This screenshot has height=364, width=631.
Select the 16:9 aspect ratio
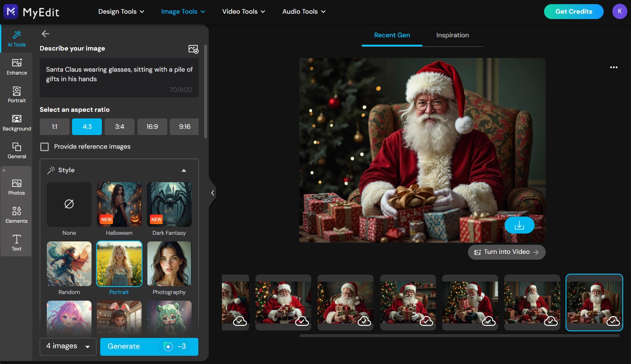[152, 127]
